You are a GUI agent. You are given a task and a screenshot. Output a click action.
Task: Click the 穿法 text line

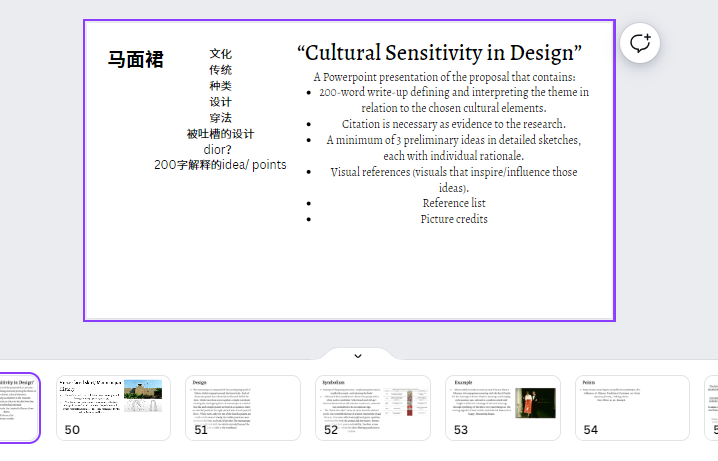[220, 118]
